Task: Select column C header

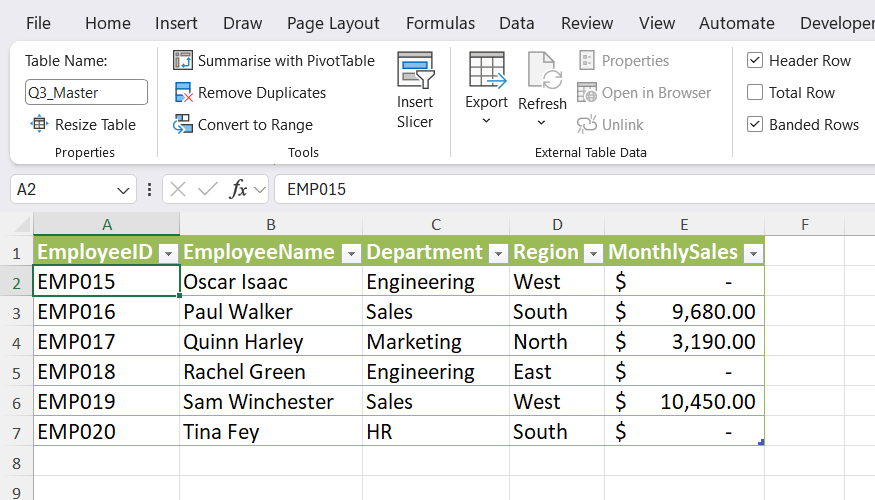Action: 436,224
